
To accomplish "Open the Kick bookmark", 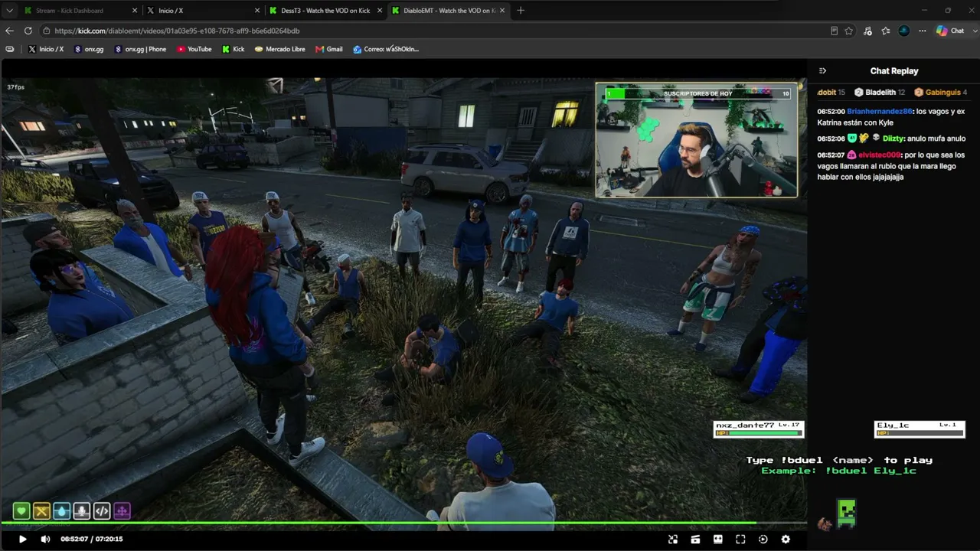I will 234,49.
